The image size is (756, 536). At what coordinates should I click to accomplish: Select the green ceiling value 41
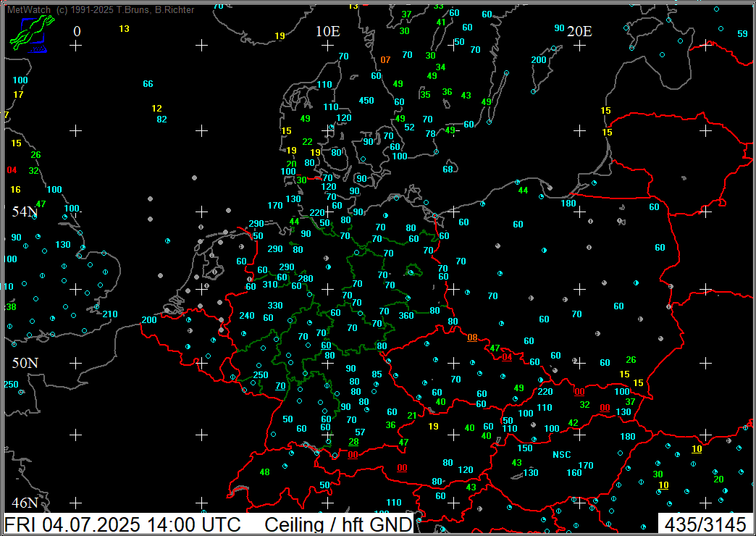tap(441, 22)
